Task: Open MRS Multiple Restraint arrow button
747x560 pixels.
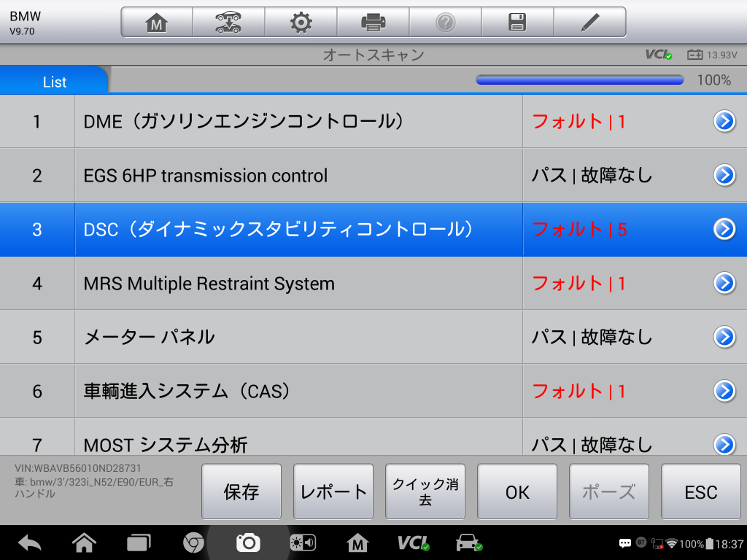Action: [724, 283]
